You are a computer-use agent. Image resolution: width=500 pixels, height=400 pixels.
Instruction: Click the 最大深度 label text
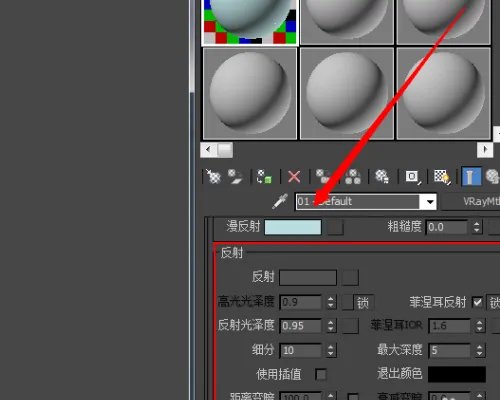[400, 350]
